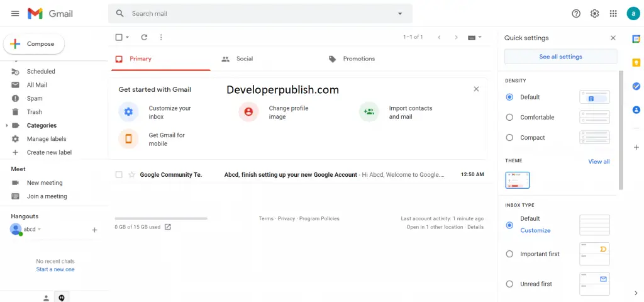Viewport: 644px width, 302px height.
Task: Click the theme thumbnail preview
Action: pos(517,180)
